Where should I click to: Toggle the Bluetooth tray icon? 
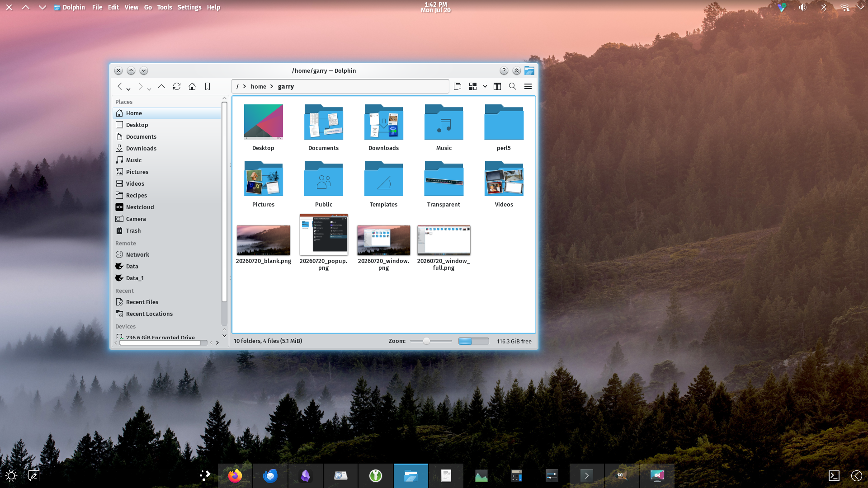[x=824, y=7]
